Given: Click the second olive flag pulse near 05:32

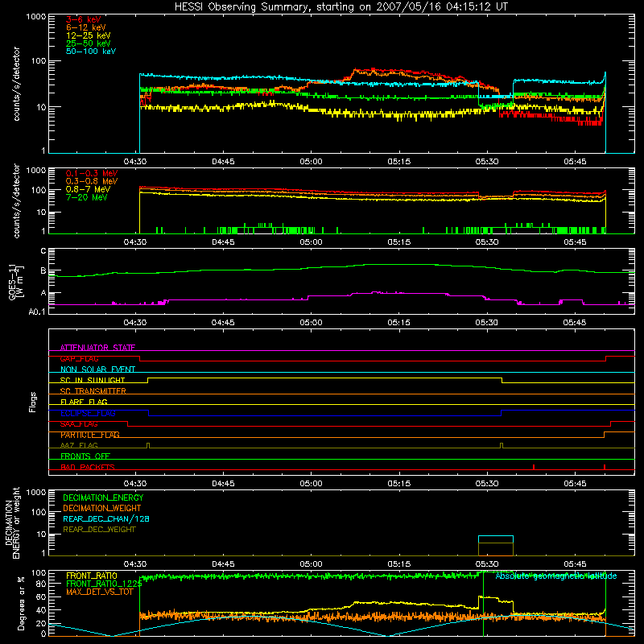Looking at the screenshot, I should point(502,446).
